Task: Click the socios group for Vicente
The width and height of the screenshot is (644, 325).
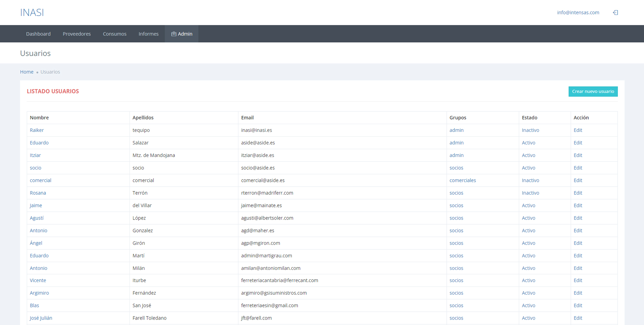Action: coord(456,280)
